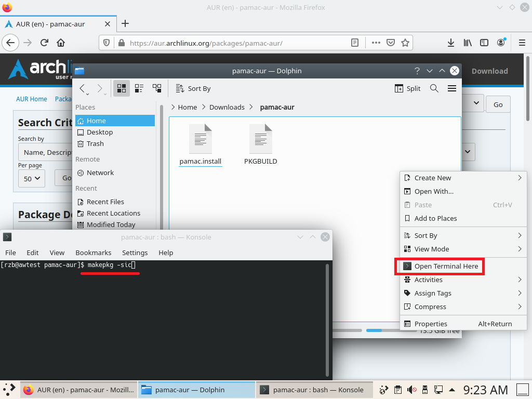
Task: Open Dolphin search
Action: (434, 88)
